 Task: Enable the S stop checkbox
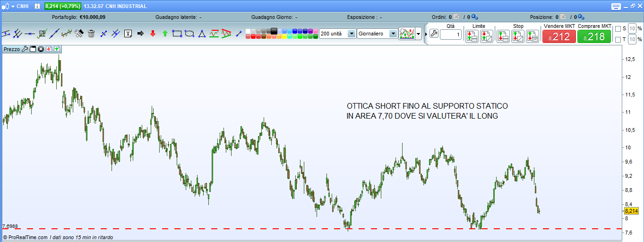tap(618, 28)
